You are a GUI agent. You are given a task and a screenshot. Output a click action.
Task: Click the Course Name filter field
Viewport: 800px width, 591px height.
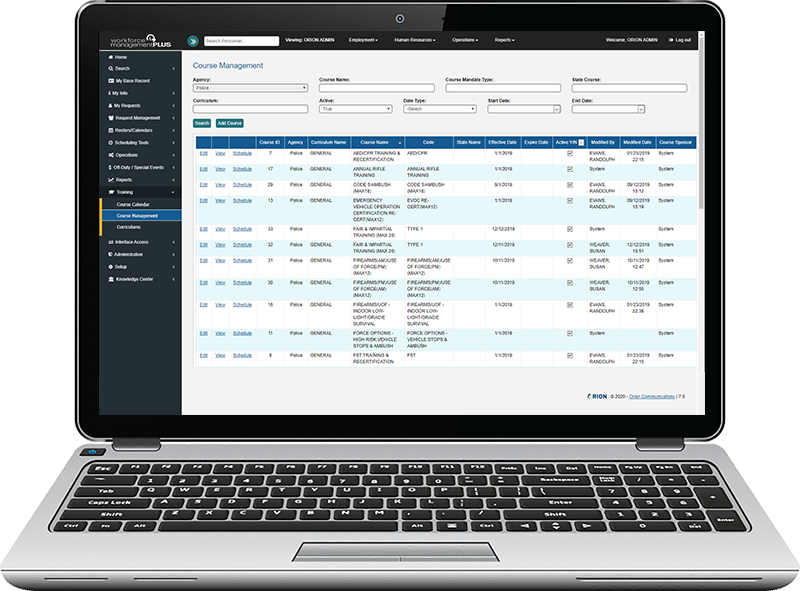pos(377,88)
